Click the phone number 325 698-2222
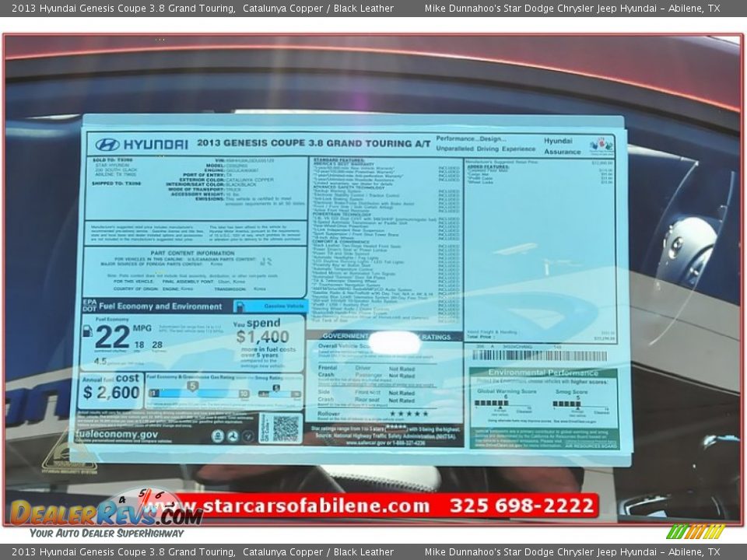The image size is (747, 560). pos(522,506)
